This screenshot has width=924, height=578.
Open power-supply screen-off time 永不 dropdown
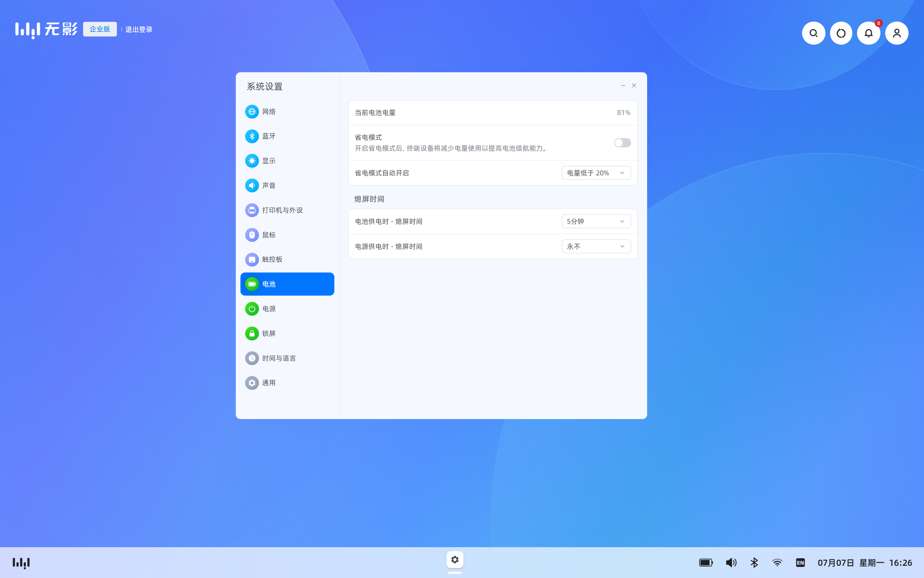pyautogui.click(x=596, y=246)
